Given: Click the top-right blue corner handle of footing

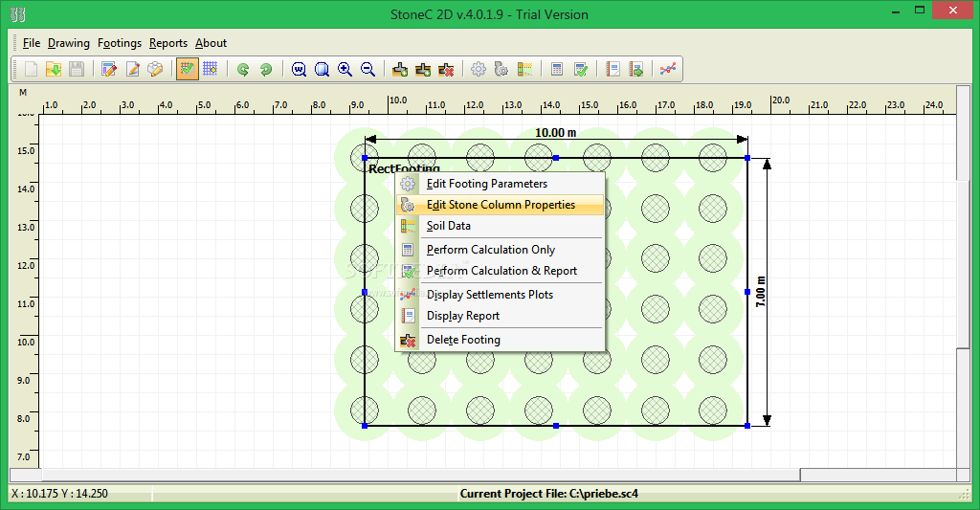Looking at the screenshot, I should (x=747, y=158).
